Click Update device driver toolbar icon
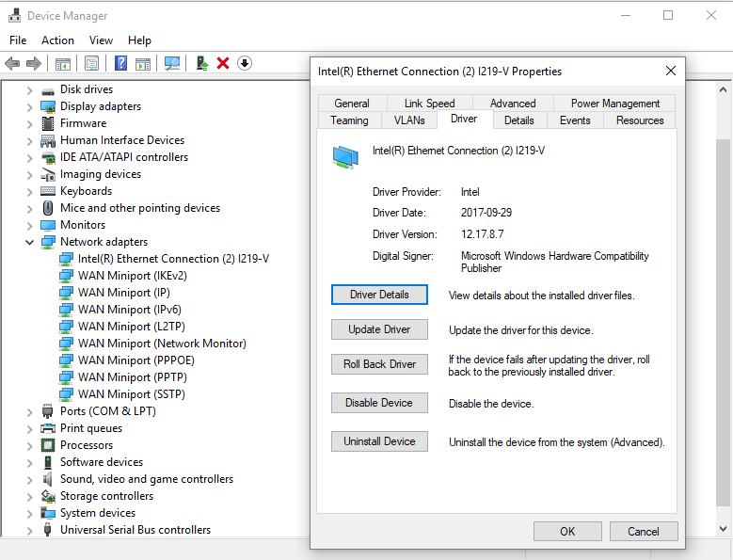This screenshot has width=733, height=560. (202, 63)
